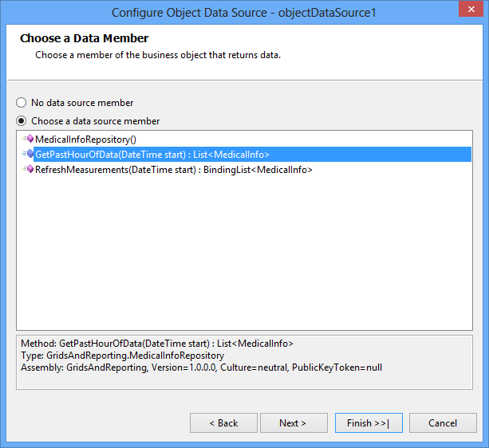Select Choose a data source member radio
489x448 pixels.
point(22,121)
